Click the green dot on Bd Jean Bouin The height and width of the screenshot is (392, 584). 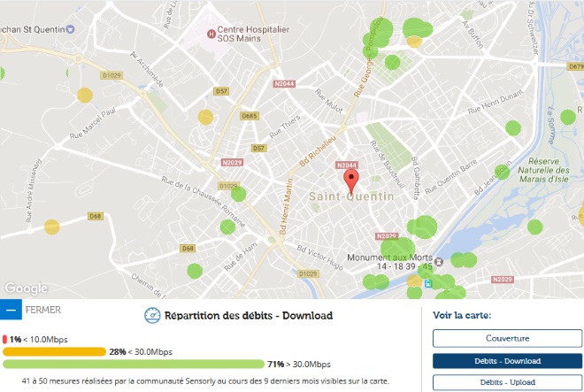pos(502,173)
